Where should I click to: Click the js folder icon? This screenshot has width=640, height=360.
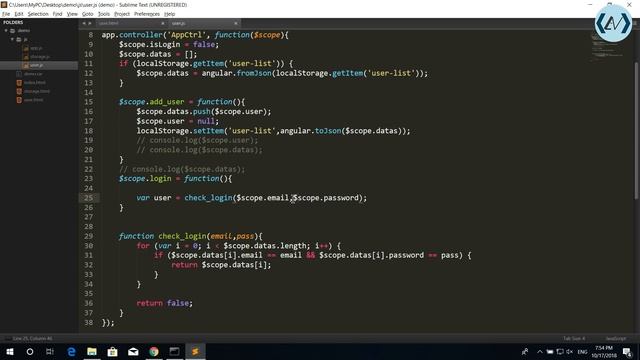tap(19, 40)
